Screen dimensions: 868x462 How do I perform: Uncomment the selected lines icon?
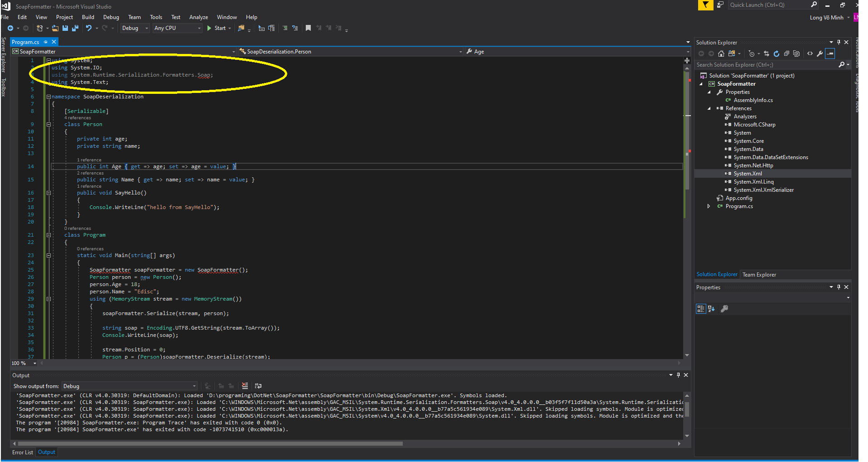[295, 28]
